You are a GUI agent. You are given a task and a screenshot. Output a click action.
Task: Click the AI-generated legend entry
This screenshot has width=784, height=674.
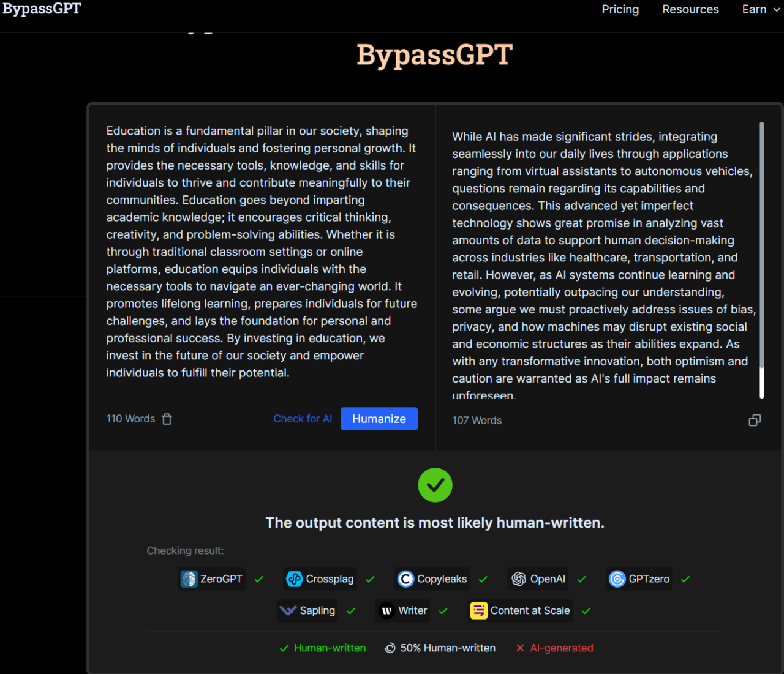(554, 648)
